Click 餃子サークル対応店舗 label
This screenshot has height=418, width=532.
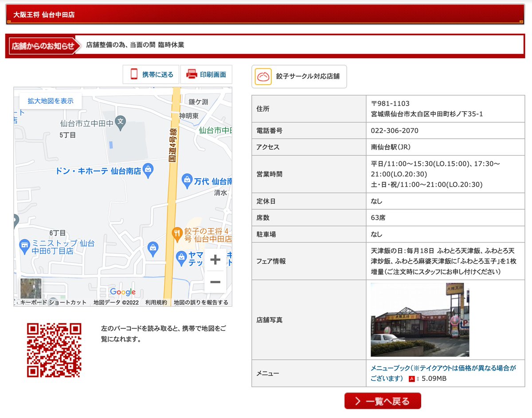(x=308, y=76)
